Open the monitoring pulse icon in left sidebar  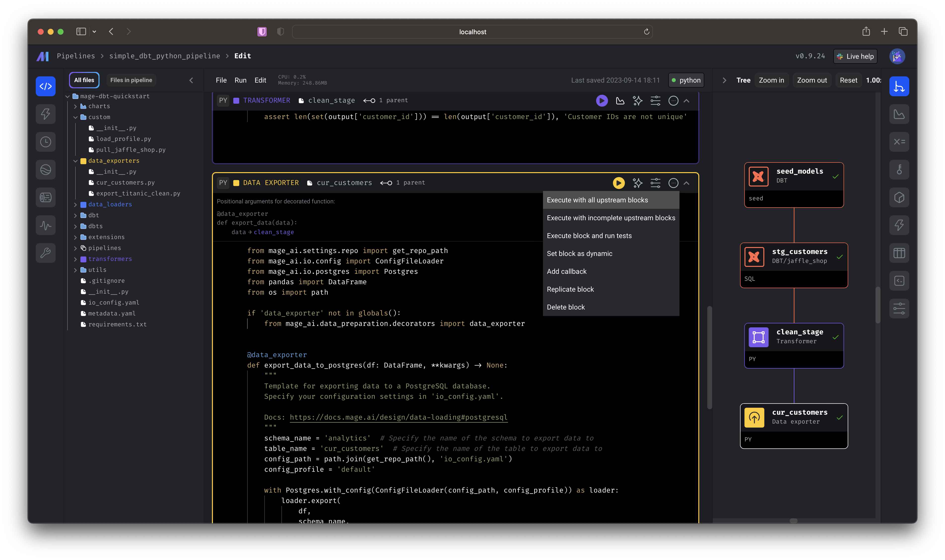click(x=45, y=225)
